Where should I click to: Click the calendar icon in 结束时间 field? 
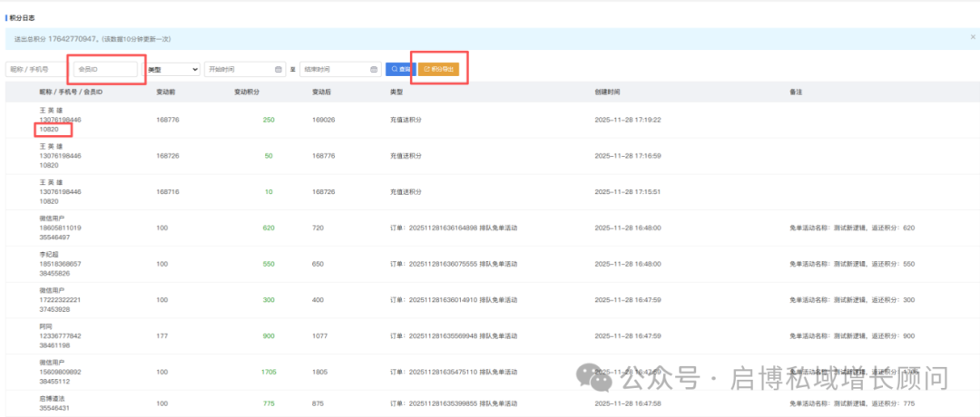[374, 69]
